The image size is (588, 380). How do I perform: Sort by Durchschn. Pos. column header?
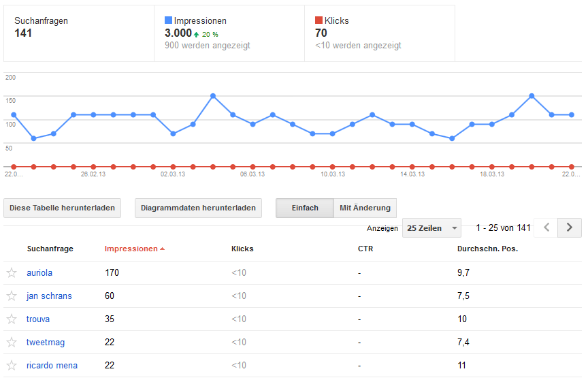pyautogui.click(x=487, y=249)
